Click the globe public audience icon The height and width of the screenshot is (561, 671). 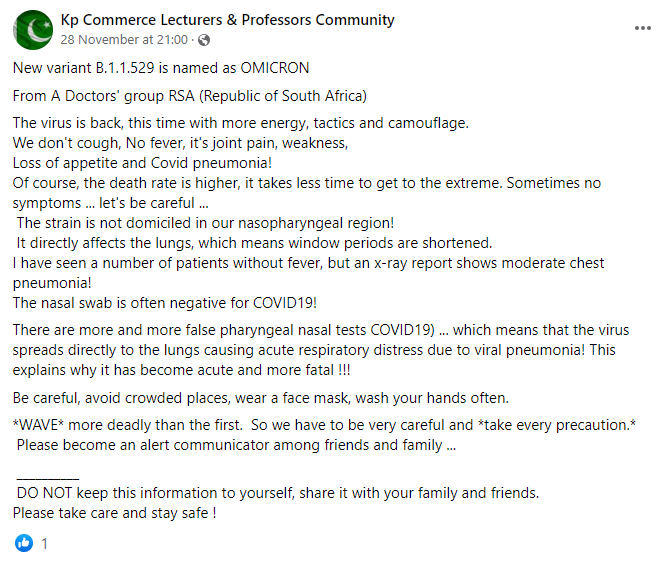coord(204,41)
